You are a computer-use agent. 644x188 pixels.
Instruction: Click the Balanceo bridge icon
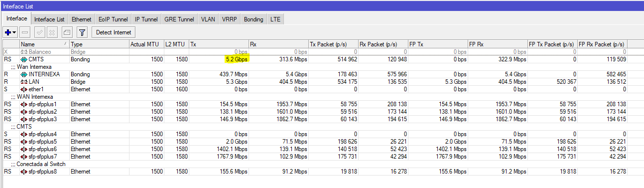tap(23, 52)
